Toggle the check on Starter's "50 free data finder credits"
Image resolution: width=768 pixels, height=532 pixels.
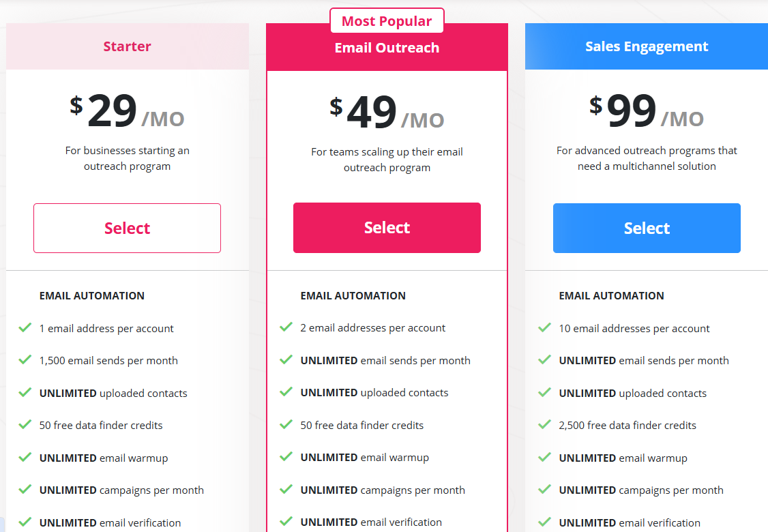[25, 425]
